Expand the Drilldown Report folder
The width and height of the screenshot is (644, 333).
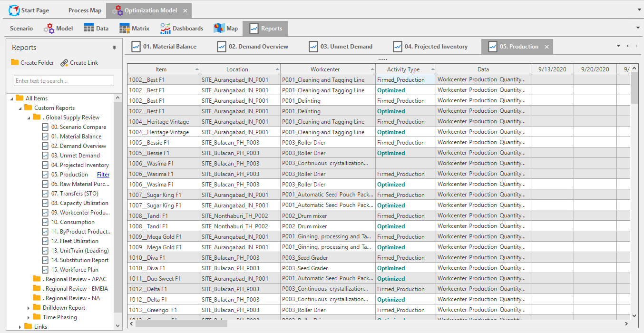click(x=29, y=308)
